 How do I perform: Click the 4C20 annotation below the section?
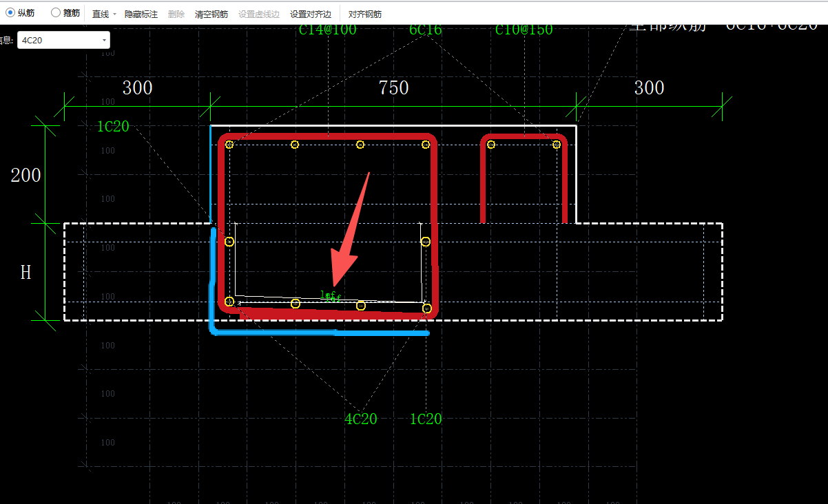click(361, 419)
